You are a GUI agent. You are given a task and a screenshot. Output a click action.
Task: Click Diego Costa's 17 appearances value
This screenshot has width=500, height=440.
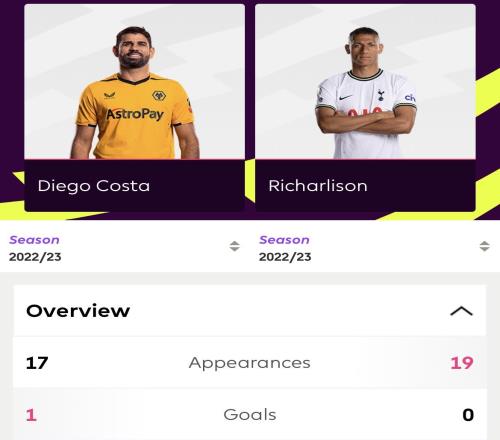coord(37,363)
